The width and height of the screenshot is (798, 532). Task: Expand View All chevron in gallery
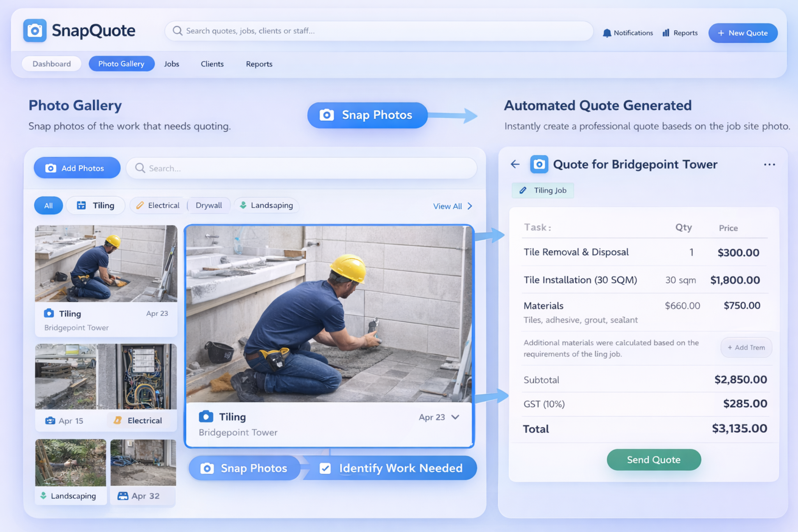[x=470, y=206]
